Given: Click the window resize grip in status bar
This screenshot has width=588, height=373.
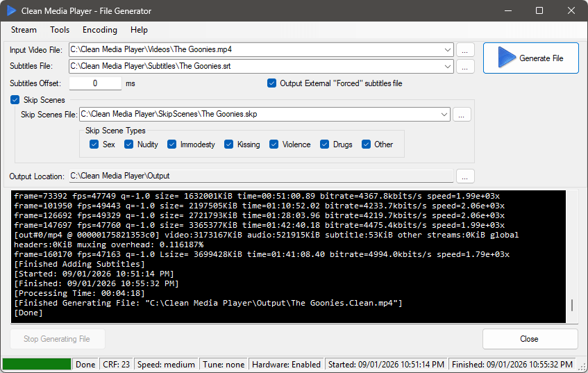Looking at the screenshot, I should coord(583,368).
